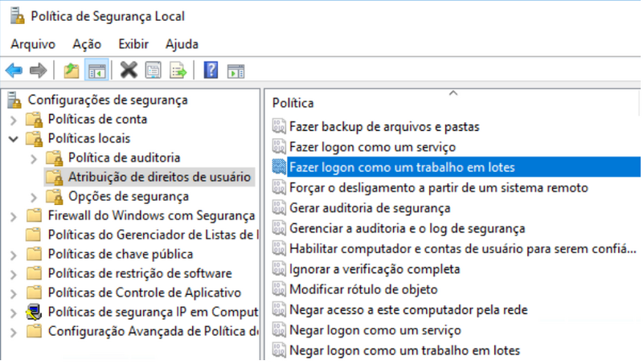Viewport: 643px width, 364px height.
Task: Toggle the action pane toolbar icon
Action: coord(235,71)
